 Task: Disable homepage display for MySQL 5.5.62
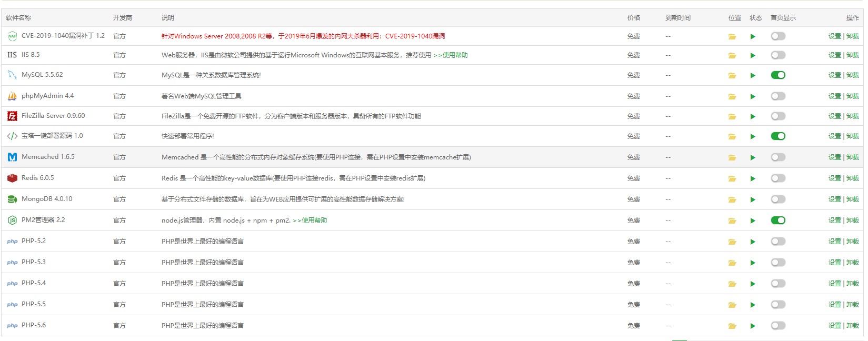click(778, 75)
